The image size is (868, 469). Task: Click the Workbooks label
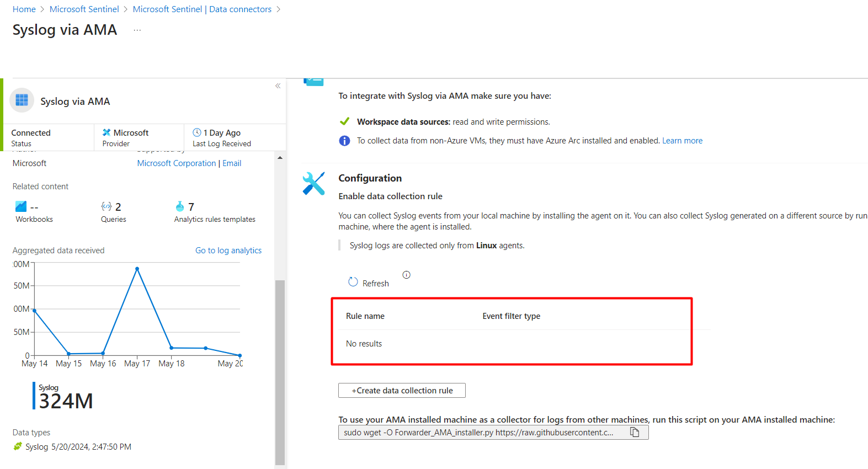click(x=34, y=220)
